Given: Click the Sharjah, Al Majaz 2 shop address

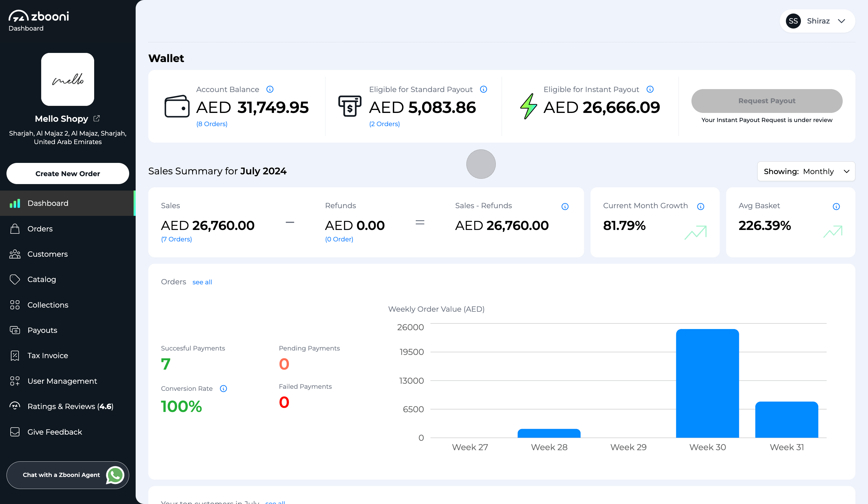Looking at the screenshot, I should [x=67, y=137].
